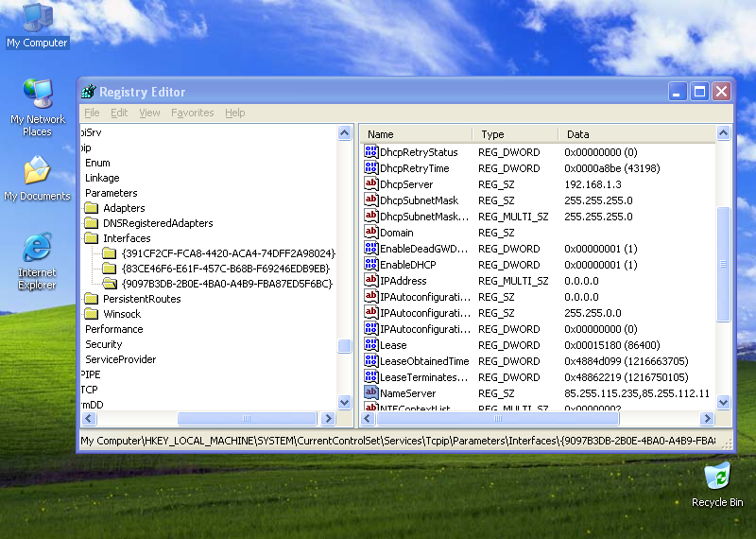Close the Registry Editor window

(x=721, y=91)
